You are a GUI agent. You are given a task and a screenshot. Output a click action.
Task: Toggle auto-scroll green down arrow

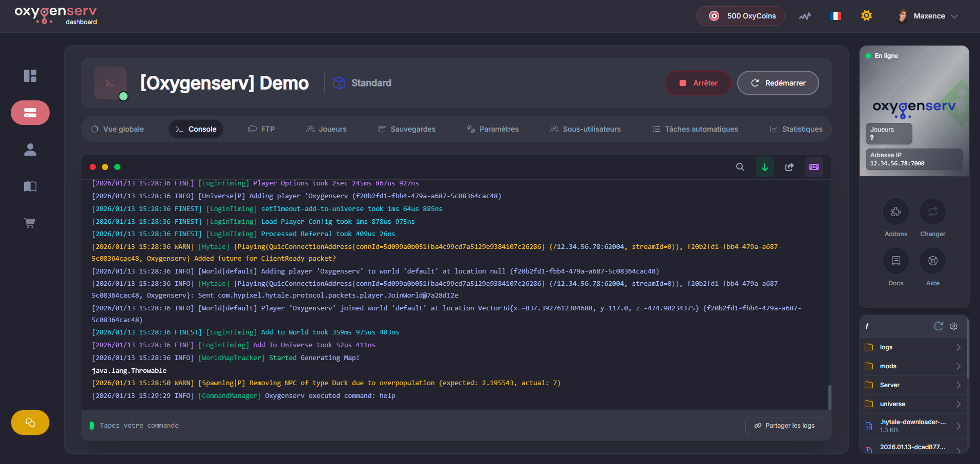click(x=764, y=167)
